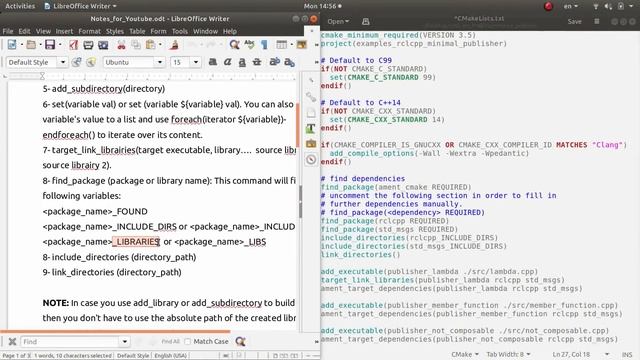This screenshot has width=640, height=360.
Task: Open the gedit Open dropdown button
Action: coord(338,21)
